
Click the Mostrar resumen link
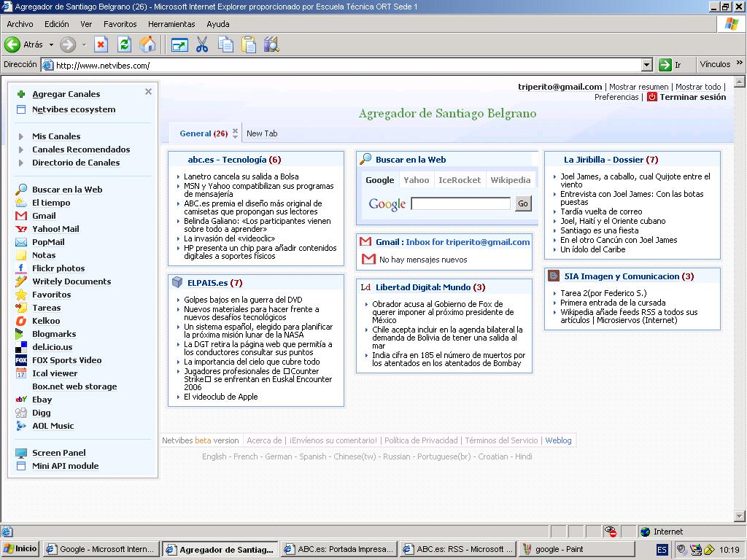point(638,87)
